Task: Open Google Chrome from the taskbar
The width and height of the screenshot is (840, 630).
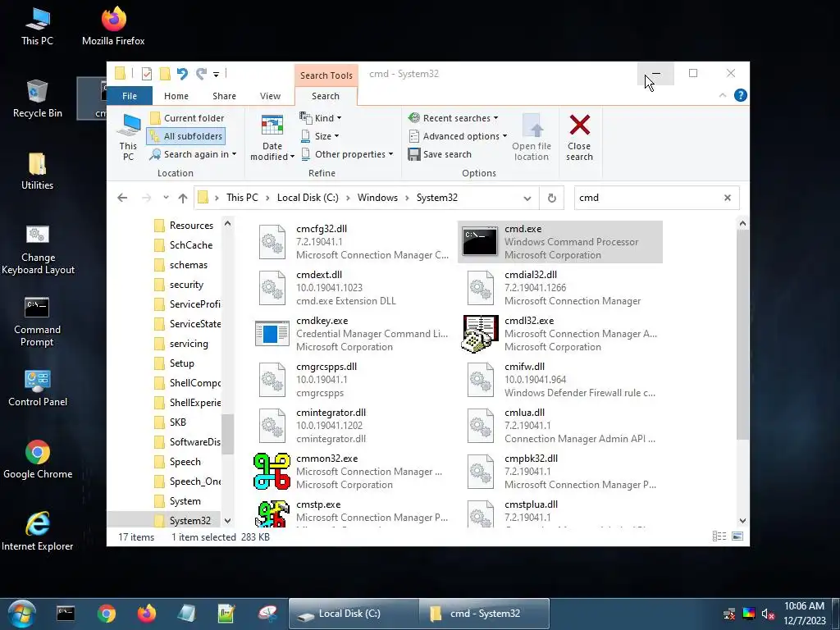Action: tap(106, 614)
